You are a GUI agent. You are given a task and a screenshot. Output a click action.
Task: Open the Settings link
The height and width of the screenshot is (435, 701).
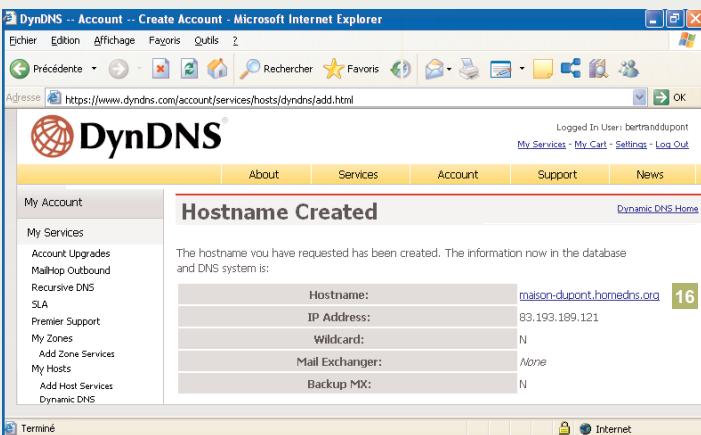pyautogui.click(x=631, y=144)
